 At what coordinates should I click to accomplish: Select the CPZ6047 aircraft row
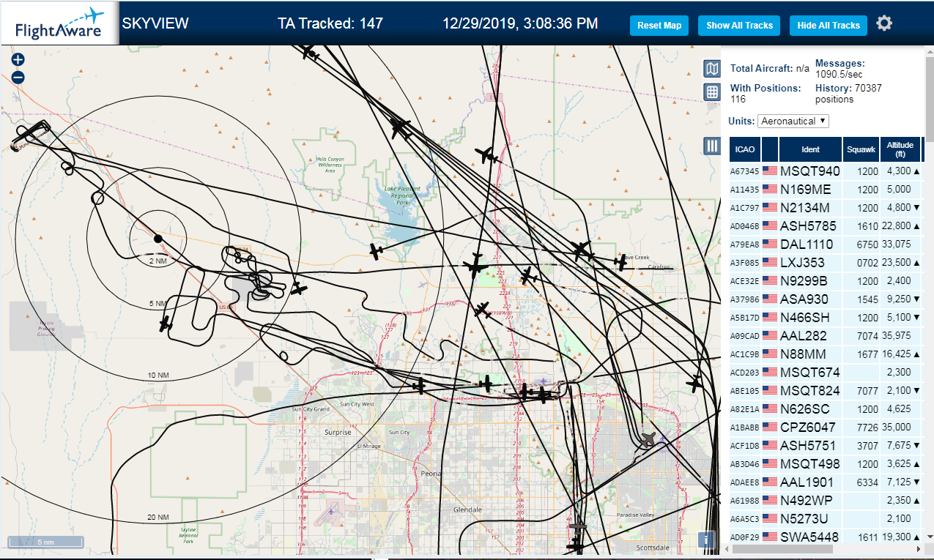click(x=826, y=427)
